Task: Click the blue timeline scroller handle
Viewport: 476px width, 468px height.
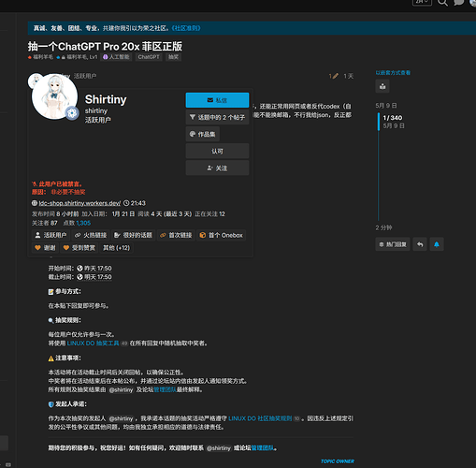Action: point(379,122)
